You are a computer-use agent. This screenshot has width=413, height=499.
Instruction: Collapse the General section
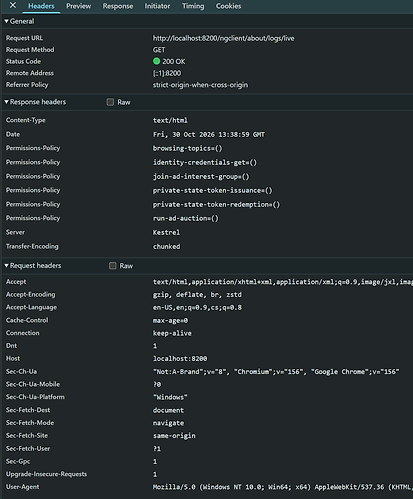(x=19, y=21)
